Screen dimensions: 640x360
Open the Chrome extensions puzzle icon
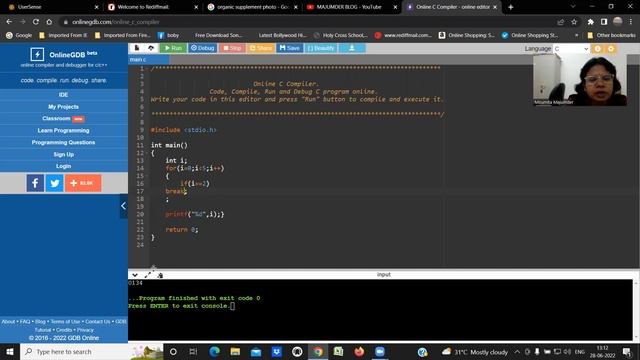pos(591,22)
